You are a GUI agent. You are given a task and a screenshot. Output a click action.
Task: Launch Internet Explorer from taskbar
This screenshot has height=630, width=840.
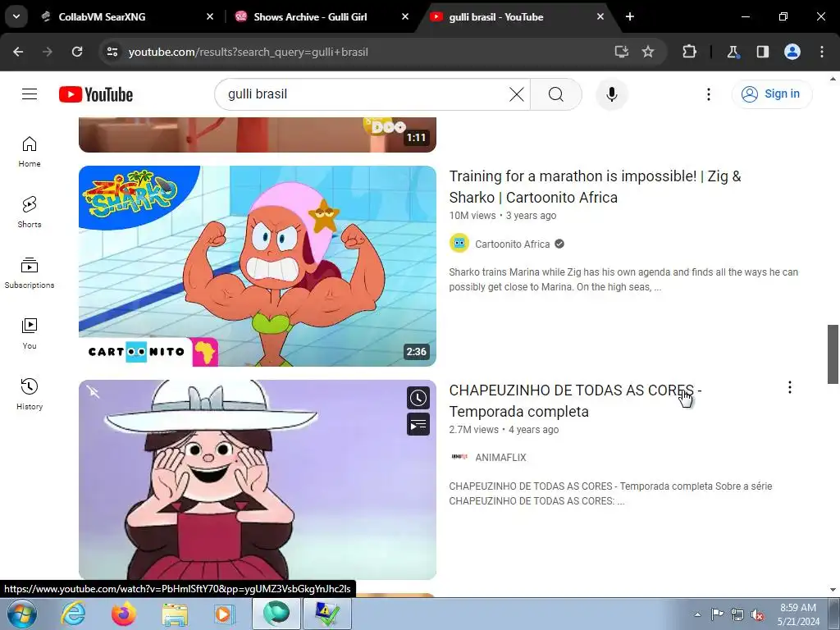(72, 614)
